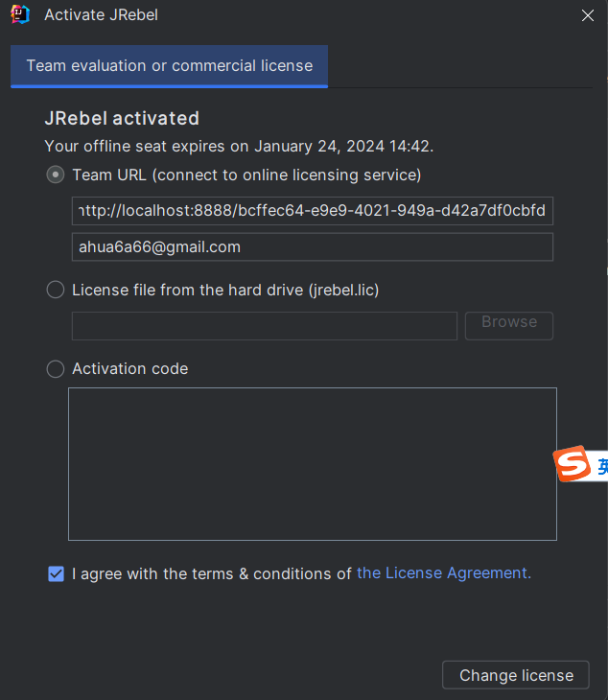608x700 pixels.
Task: Click the Sogou input method S icon
Action: click(x=572, y=465)
